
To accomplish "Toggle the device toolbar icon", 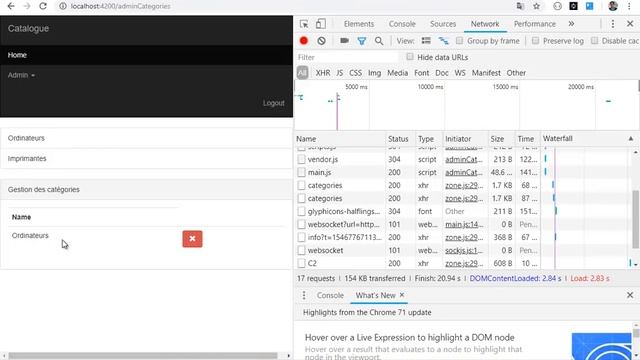I will coord(321,24).
